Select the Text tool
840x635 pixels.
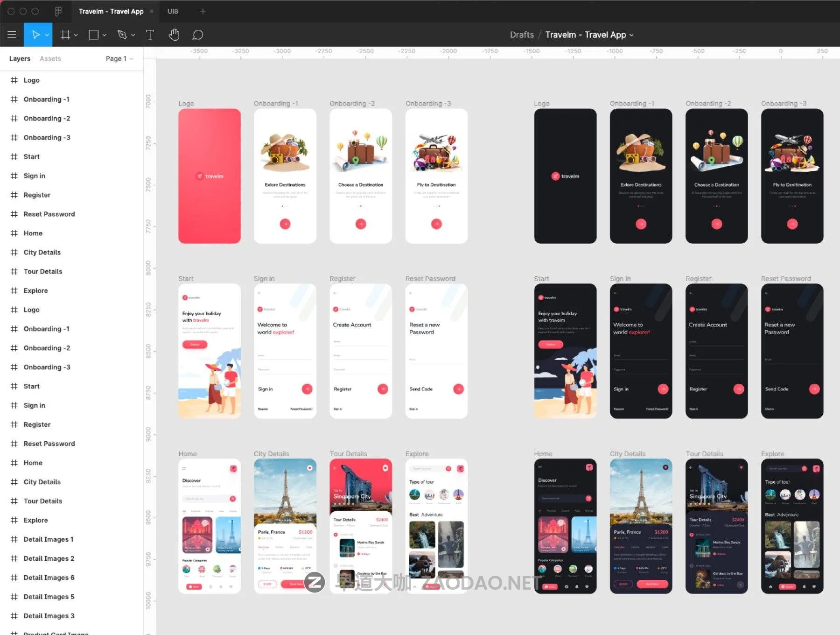point(150,35)
